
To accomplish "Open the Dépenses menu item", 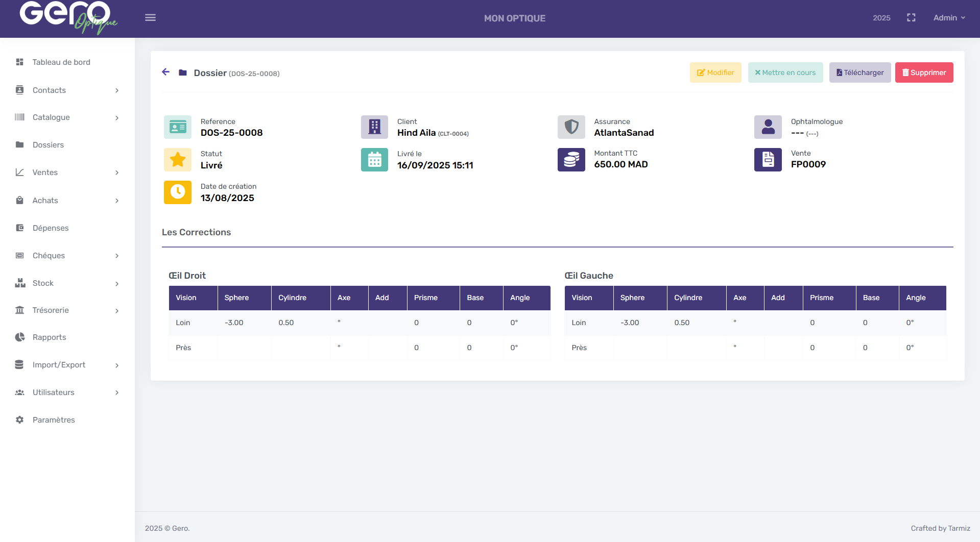I will coord(51,228).
